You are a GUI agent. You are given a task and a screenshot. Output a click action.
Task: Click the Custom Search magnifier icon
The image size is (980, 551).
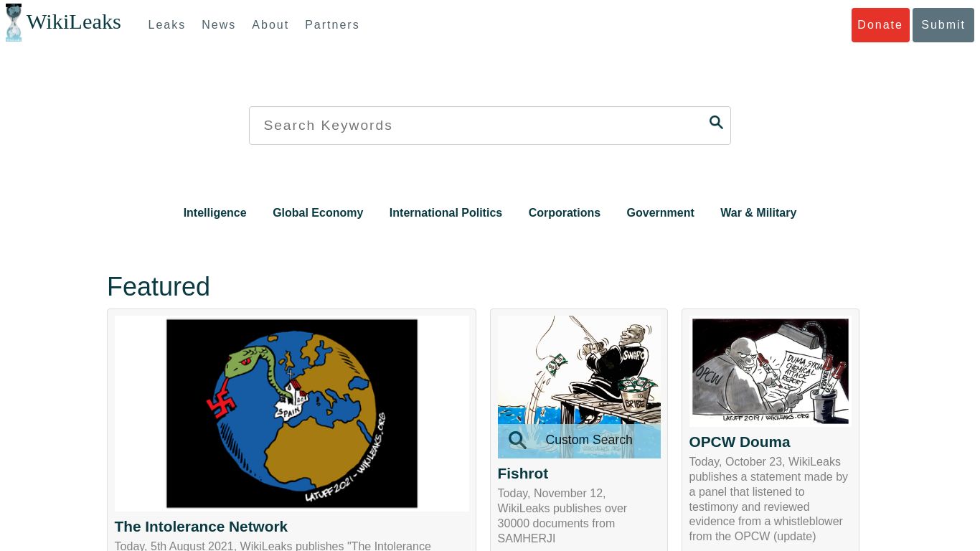click(517, 440)
